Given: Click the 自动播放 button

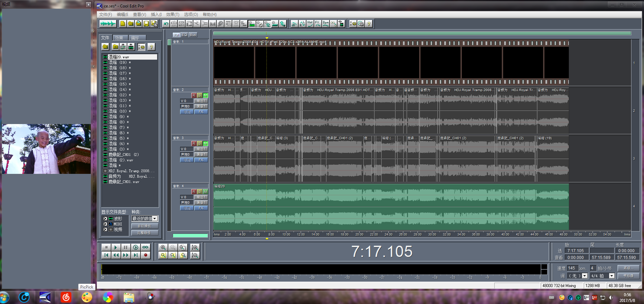Looking at the screenshot, I should pyautogui.click(x=145, y=226).
